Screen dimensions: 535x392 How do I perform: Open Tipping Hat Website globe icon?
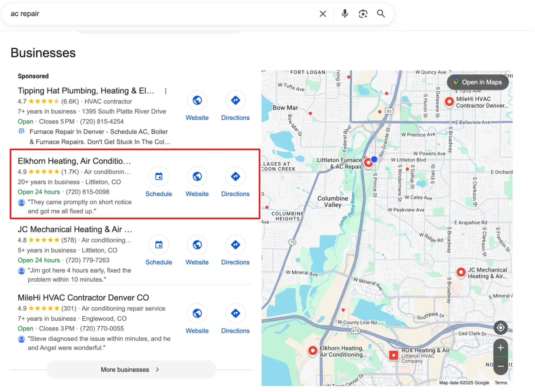[x=197, y=100]
